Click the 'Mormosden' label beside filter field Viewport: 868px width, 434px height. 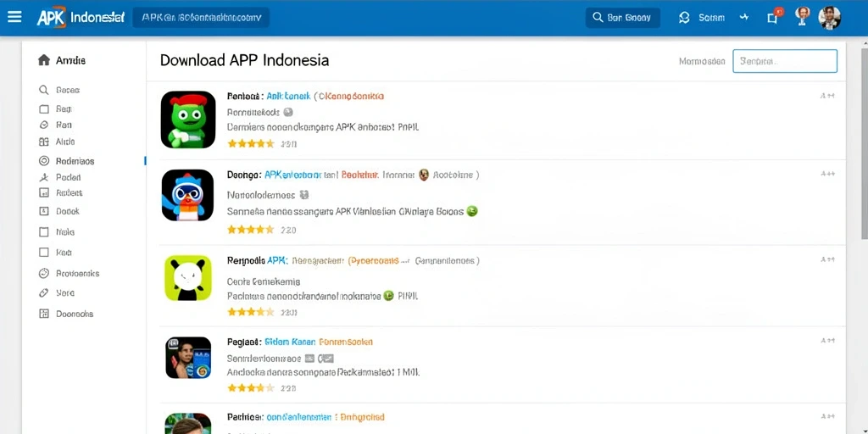pyautogui.click(x=702, y=61)
